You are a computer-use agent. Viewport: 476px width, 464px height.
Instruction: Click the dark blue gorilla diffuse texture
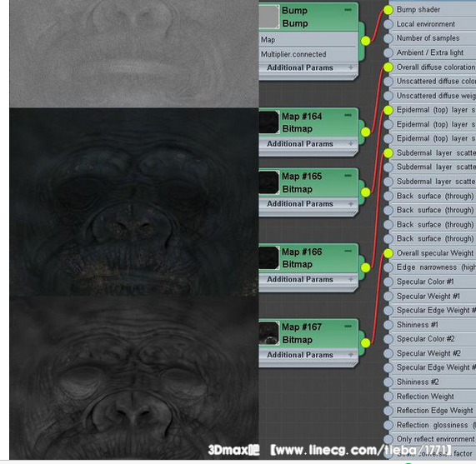134,202
